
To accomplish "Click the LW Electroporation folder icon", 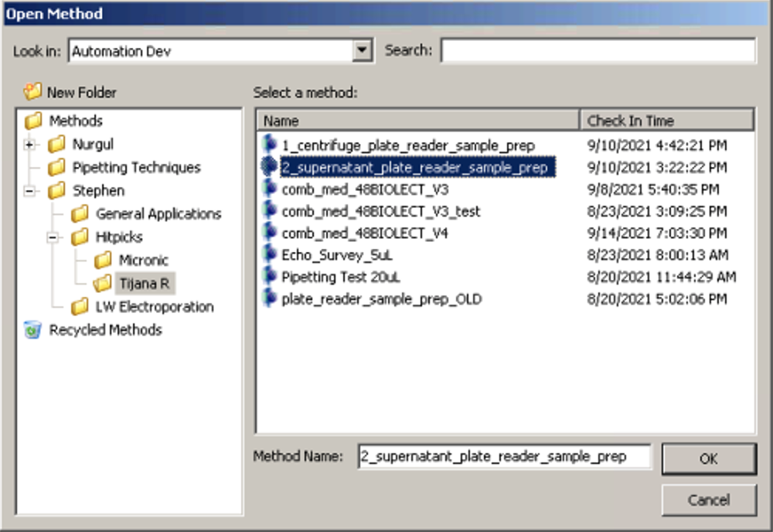I will (x=80, y=306).
